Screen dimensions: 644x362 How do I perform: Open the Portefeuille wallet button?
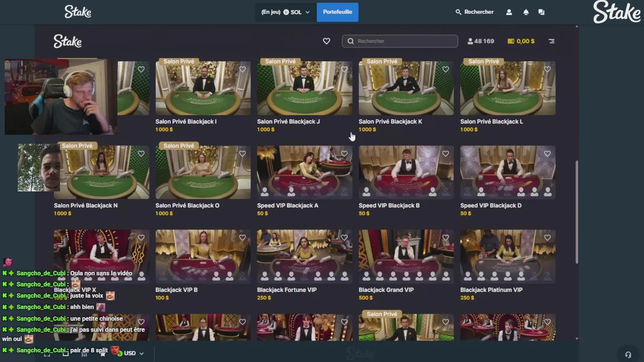point(338,12)
